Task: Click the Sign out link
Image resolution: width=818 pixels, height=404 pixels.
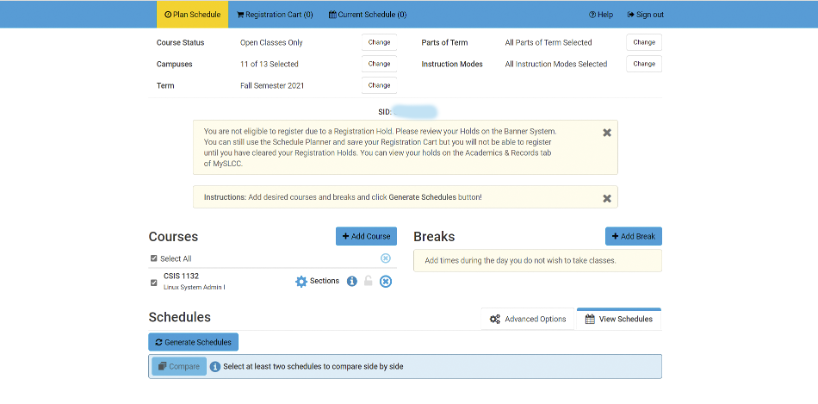Action: coord(645,15)
